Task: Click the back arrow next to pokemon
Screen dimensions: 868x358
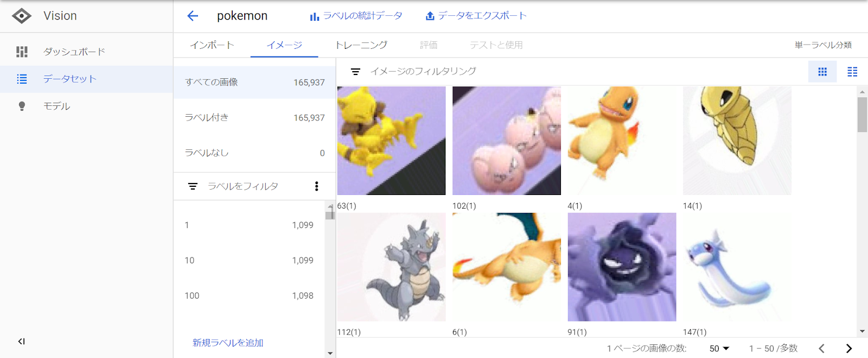Action: pos(193,16)
